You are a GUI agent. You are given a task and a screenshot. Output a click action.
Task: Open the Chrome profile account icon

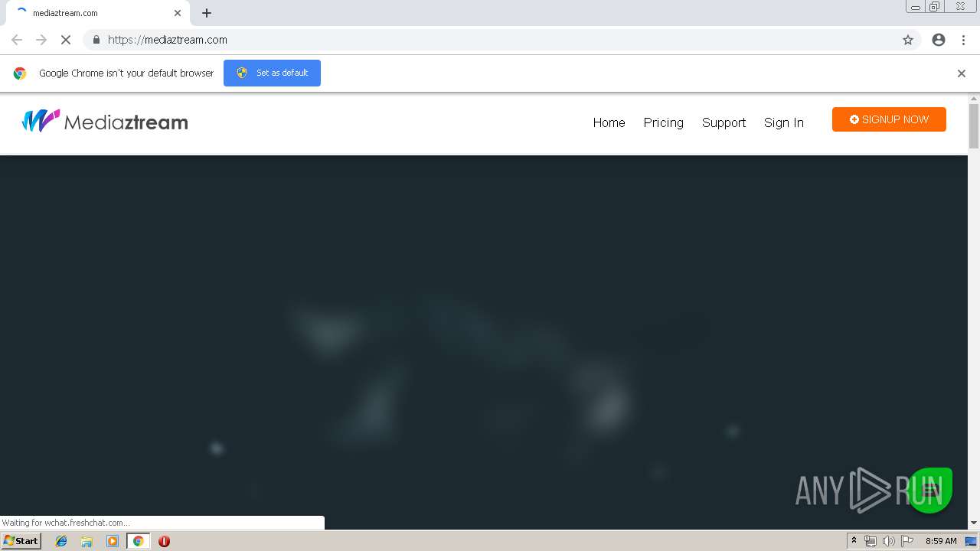point(939,40)
